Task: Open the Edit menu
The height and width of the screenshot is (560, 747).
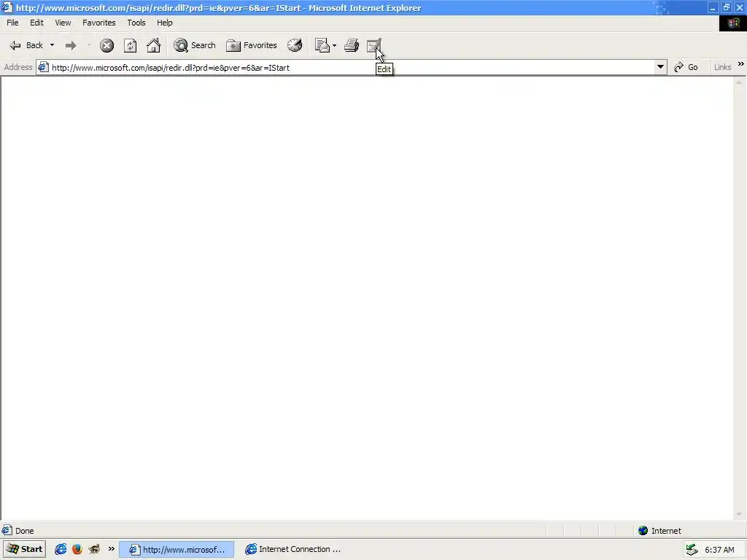Action: 36,23
